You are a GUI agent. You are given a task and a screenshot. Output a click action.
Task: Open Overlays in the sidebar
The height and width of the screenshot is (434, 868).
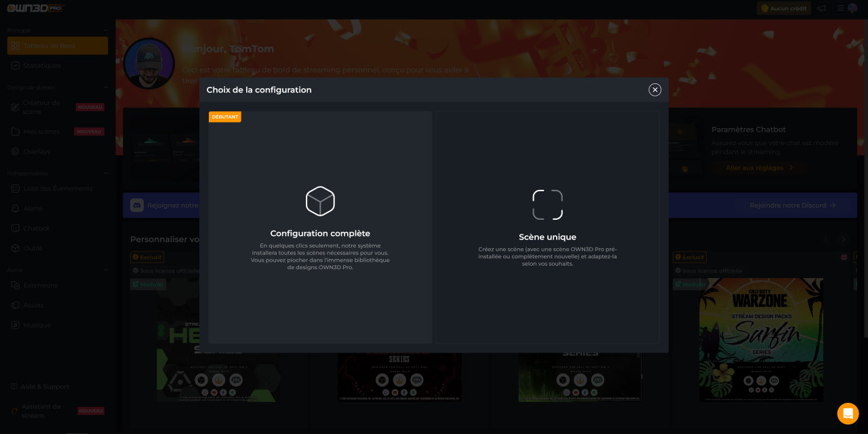coord(58,151)
